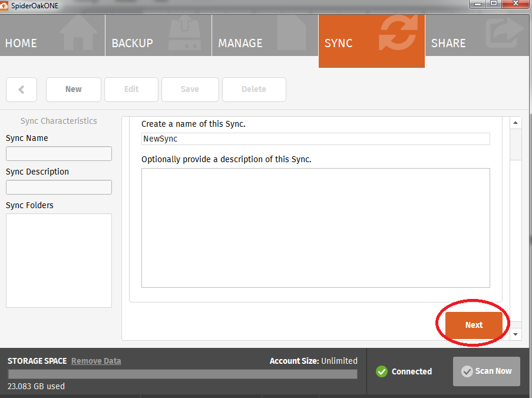Image resolution: width=532 pixels, height=398 pixels.
Task: Click the scrollbar up arrow
Action: [516, 123]
